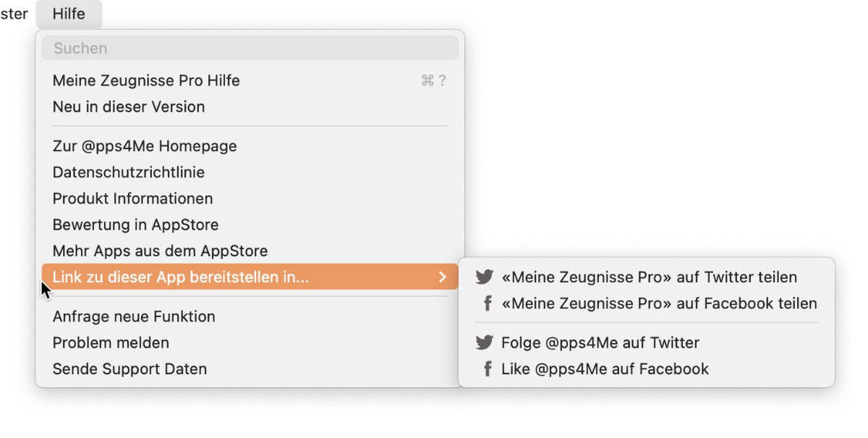
Task: Open Datenschutzrichtlinie entry
Action: pyautogui.click(x=250, y=172)
